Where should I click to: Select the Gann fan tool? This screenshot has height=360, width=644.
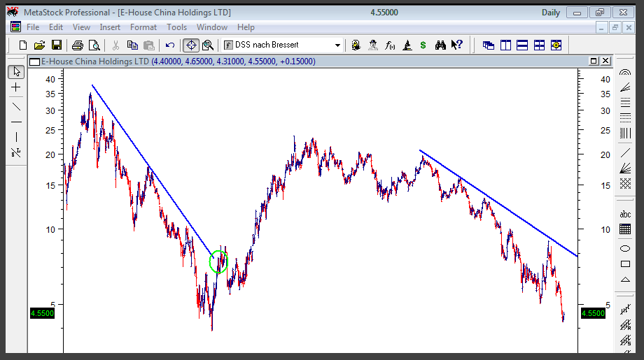tap(625, 168)
